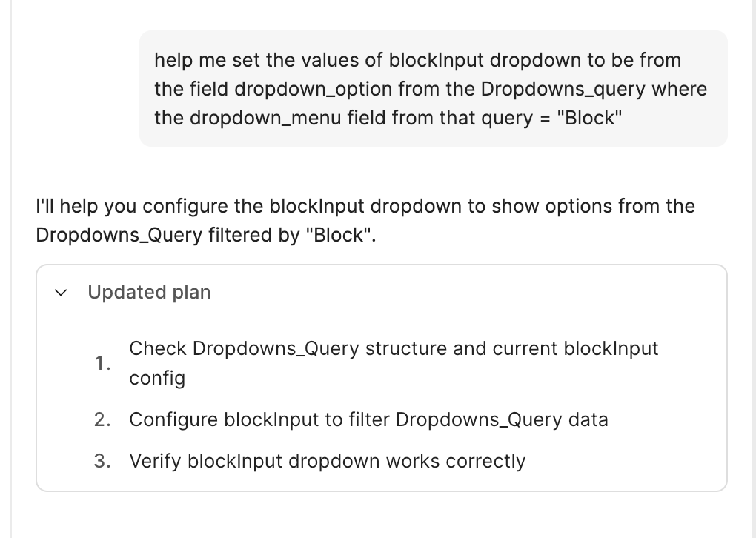This screenshot has width=756, height=538.
Task: Select plan step "Verify blockInput dropdown works correctly"
Action: click(x=327, y=462)
